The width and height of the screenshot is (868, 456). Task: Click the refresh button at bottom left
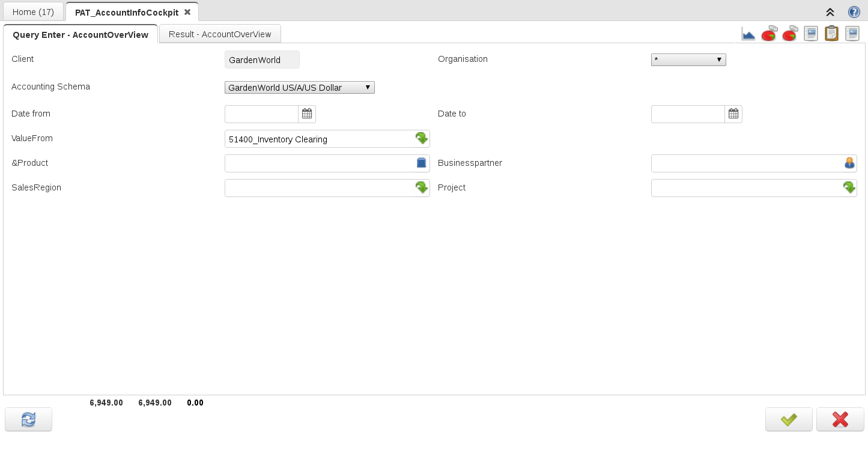(28, 419)
